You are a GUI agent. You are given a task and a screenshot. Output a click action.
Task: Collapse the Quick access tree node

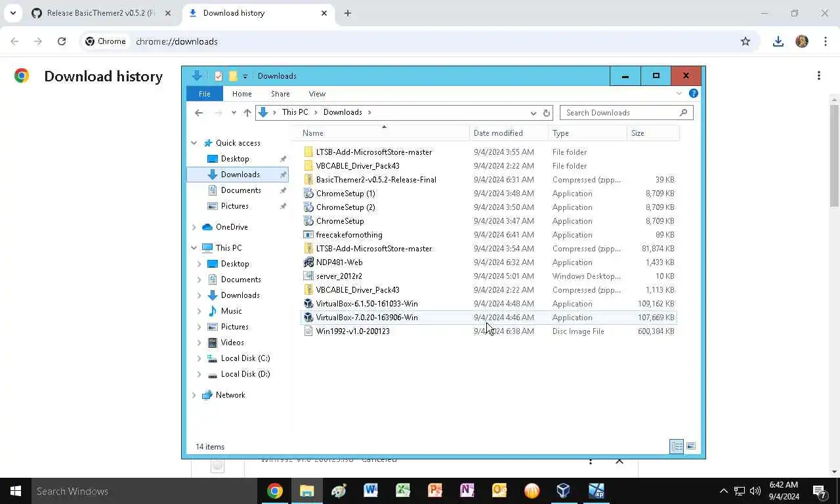(x=194, y=143)
